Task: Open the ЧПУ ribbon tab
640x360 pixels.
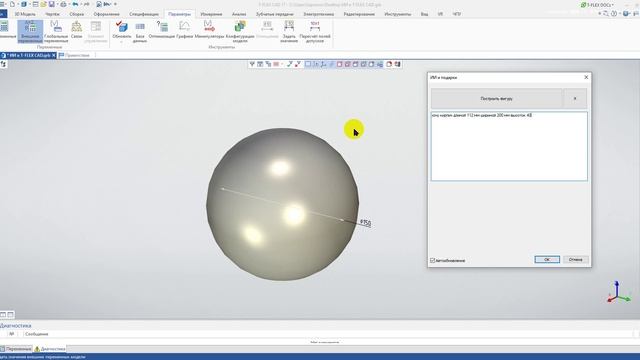Action: pyautogui.click(x=457, y=14)
